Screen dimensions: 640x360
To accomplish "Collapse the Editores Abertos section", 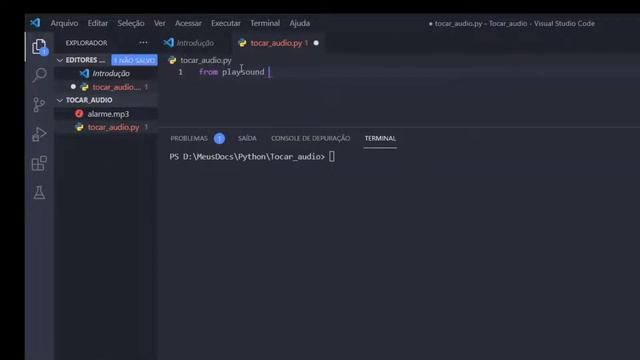I will point(60,60).
